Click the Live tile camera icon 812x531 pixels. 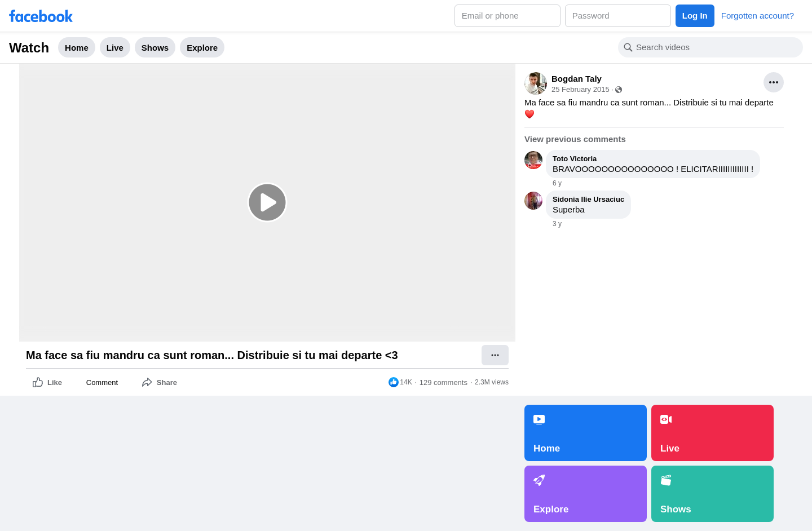pyautogui.click(x=666, y=419)
